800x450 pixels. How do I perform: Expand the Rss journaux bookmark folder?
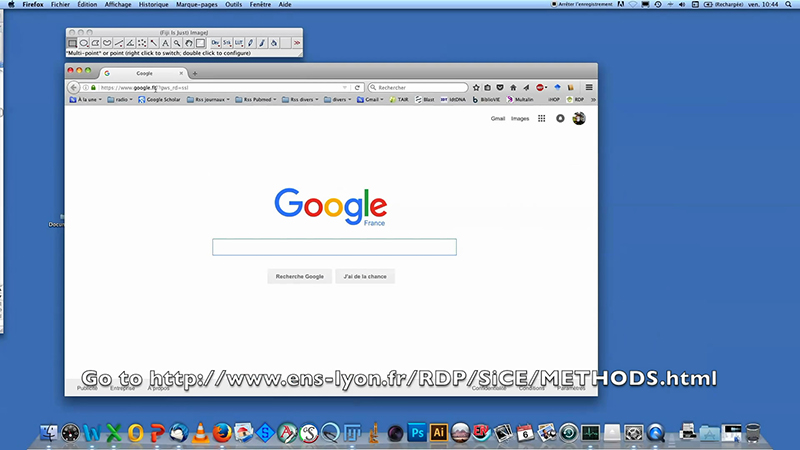[209, 99]
